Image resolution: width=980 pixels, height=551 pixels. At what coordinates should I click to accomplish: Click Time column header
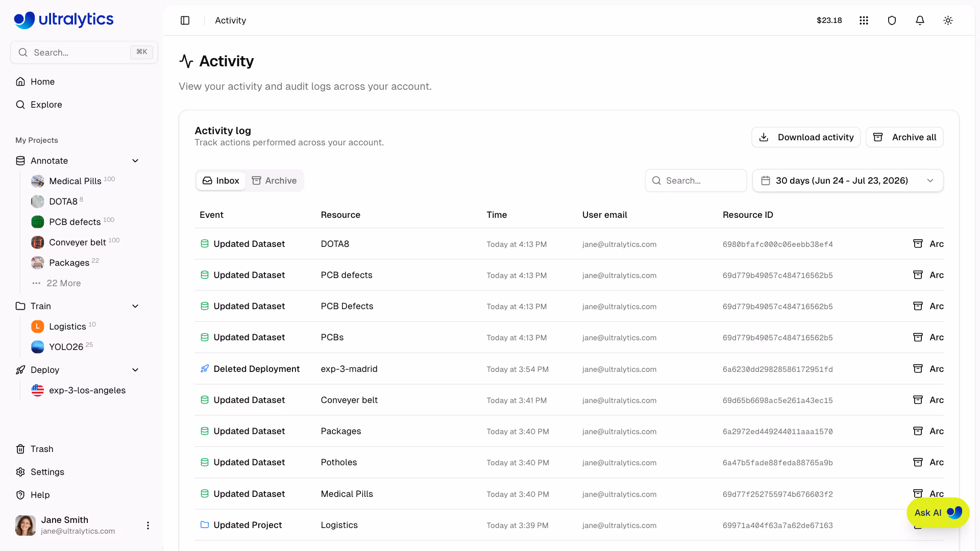coord(497,215)
